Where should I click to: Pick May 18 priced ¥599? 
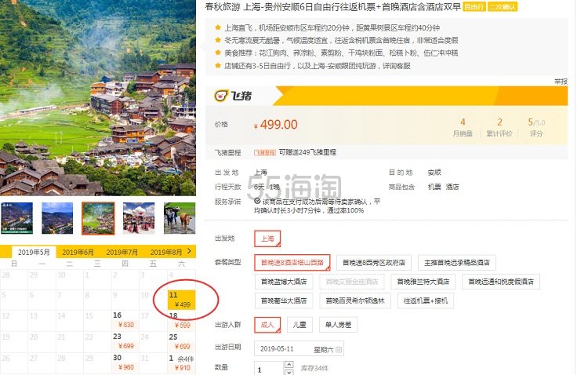(182, 320)
